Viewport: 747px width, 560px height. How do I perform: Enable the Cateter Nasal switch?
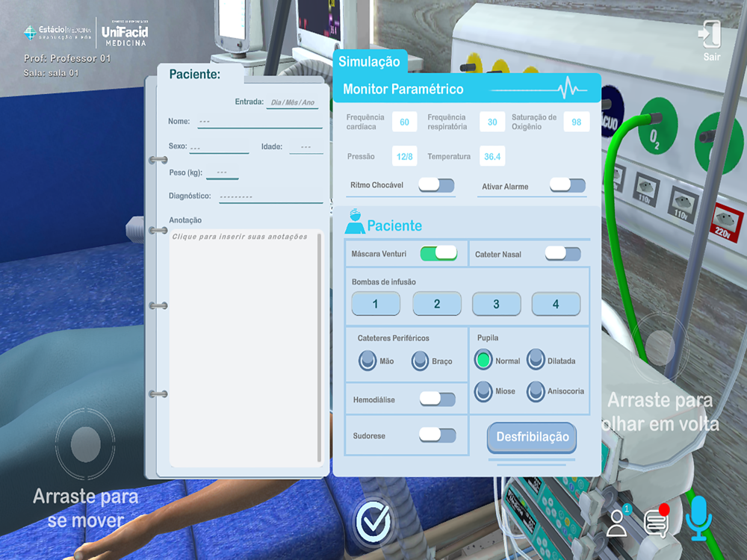(563, 253)
